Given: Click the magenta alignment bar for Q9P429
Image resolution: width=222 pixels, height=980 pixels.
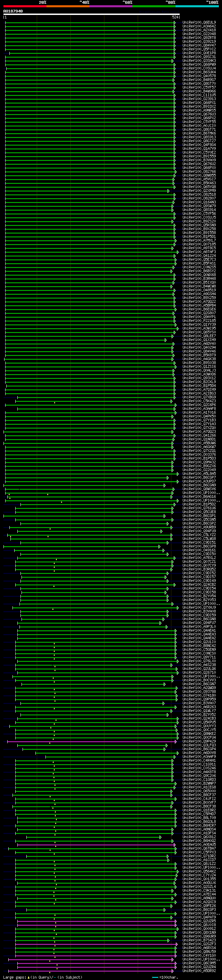Looking at the screenshot, I should tap(92, 742).
